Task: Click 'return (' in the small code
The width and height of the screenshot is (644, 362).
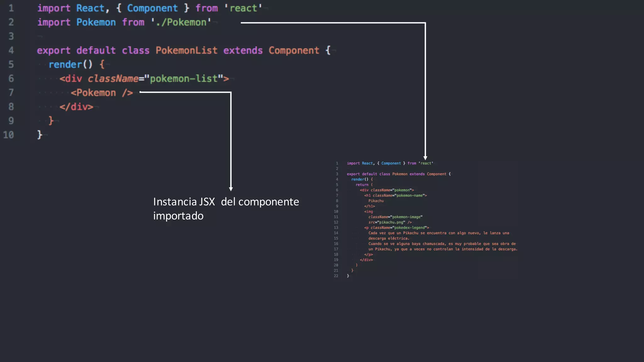Action: (x=364, y=185)
